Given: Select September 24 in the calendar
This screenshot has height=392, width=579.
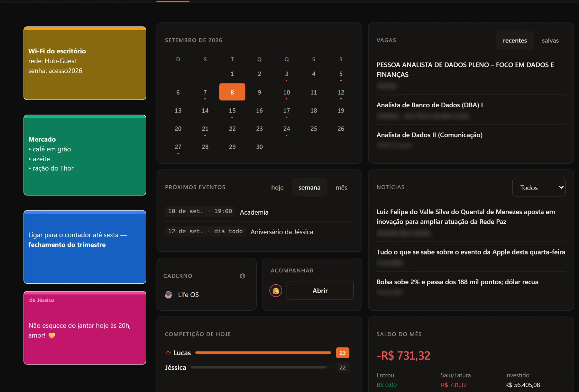Looking at the screenshot, I should [x=287, y=129].
